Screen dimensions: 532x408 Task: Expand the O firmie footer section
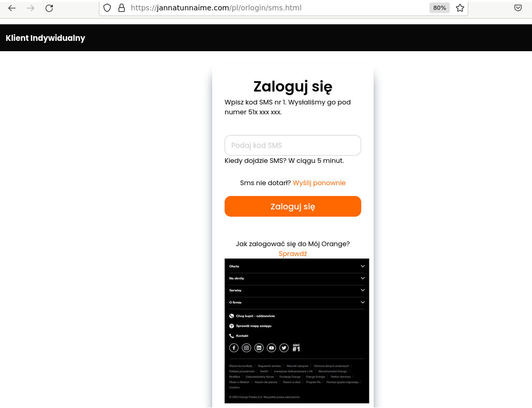pos(297,302)
